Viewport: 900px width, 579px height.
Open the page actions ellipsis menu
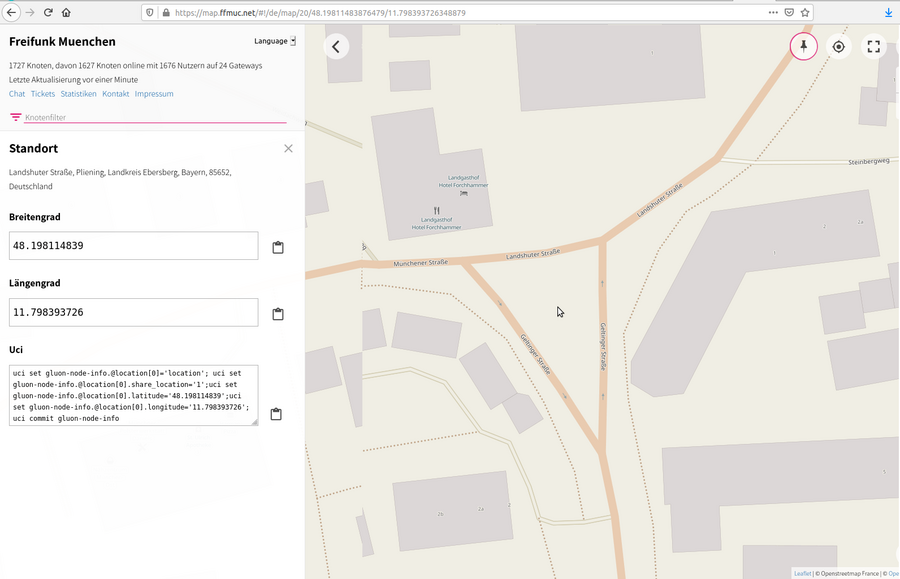[x=773, y=13]
